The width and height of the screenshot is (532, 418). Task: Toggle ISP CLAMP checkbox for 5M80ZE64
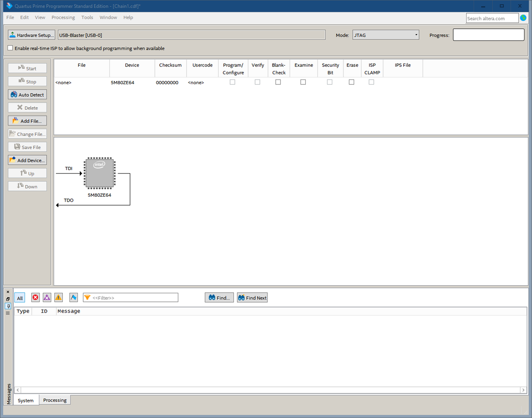372,82
